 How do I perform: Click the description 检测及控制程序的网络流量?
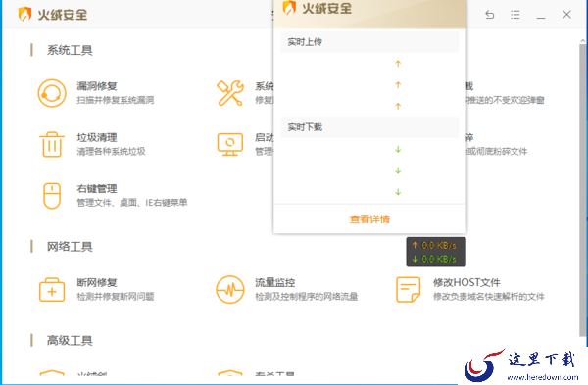coord(307,296)
